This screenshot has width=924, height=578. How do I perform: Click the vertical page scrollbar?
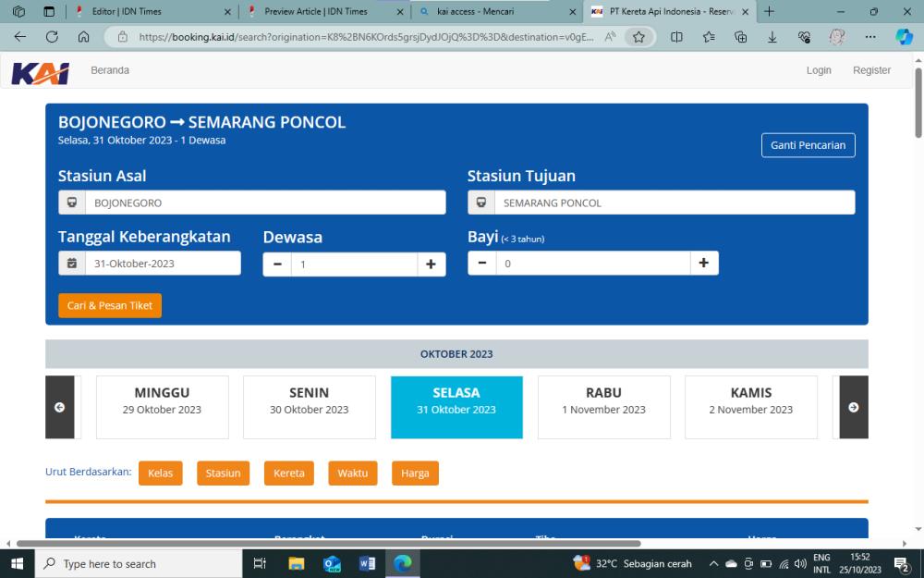pyautogui.click(x=918, y=104)
